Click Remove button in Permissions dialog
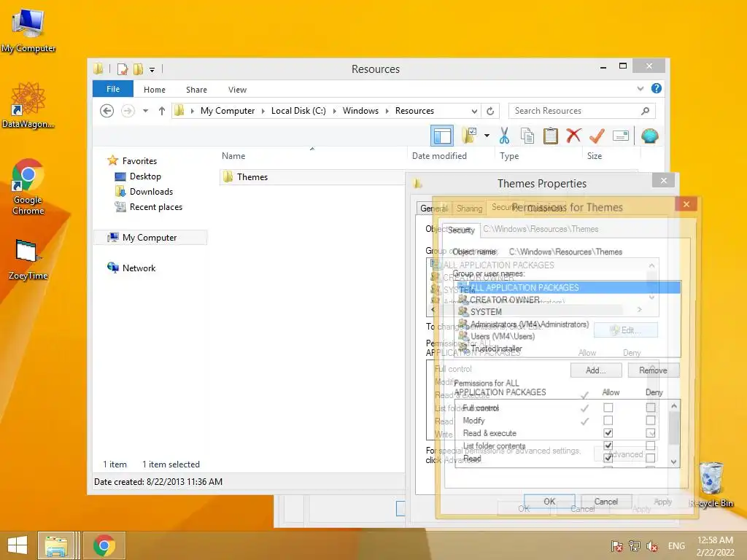The height and width of the screenshot is (560, 747). point(653,370)
